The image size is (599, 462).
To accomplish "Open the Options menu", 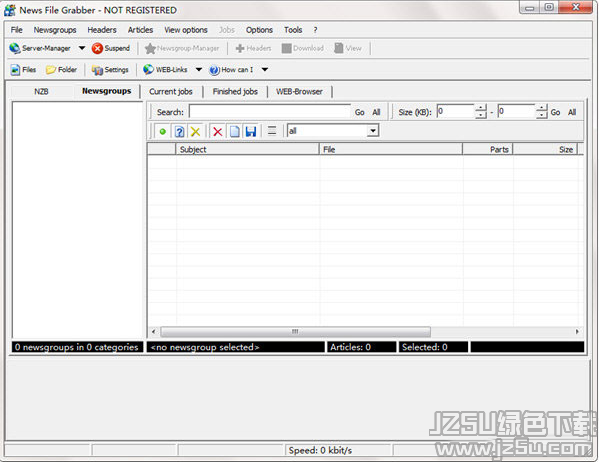I will 259,30.
